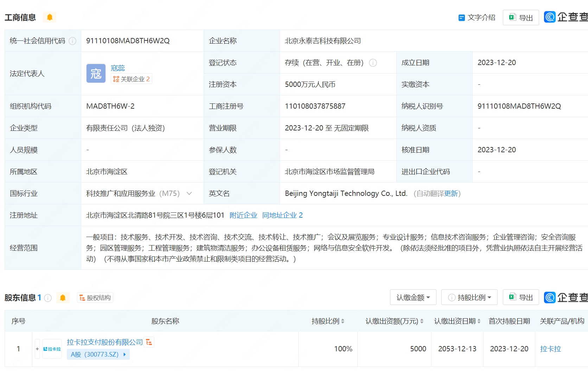This screenshot has height=371, width=588.
Task: Select the registration number 110108037875887
Action: coord(315,106)
